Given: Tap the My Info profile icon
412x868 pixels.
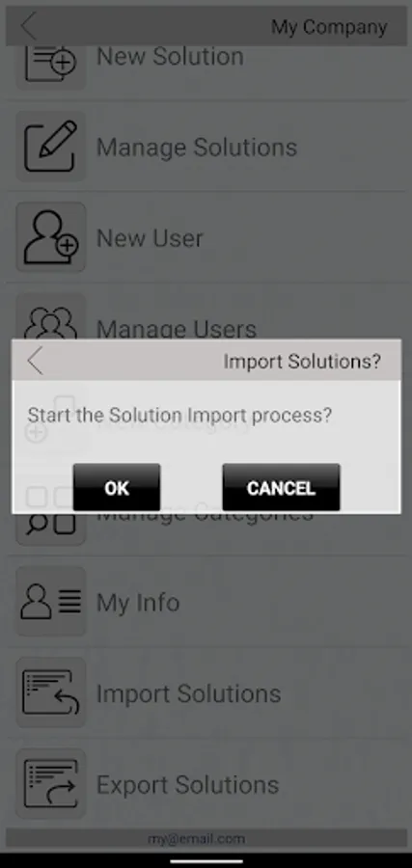Looking at the screenshot, I should (x=50, y=601).
